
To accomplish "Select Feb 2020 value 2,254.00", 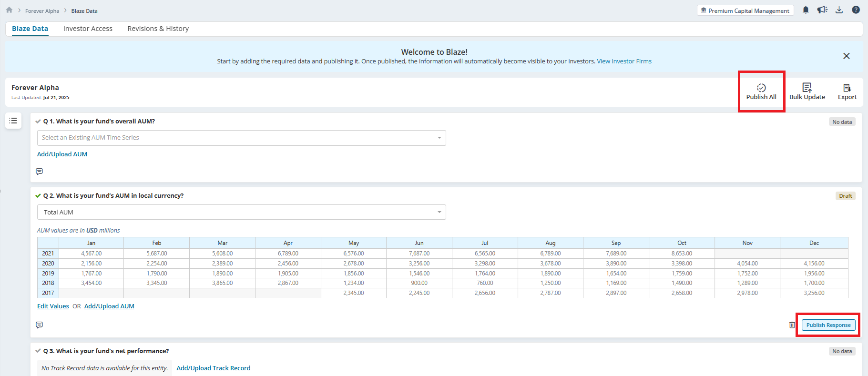I will click(157, 264).
